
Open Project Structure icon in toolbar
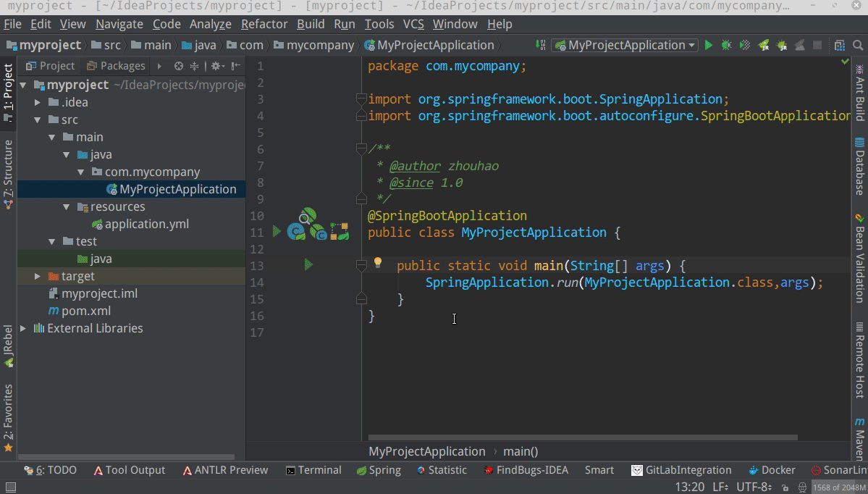point(840,46)
